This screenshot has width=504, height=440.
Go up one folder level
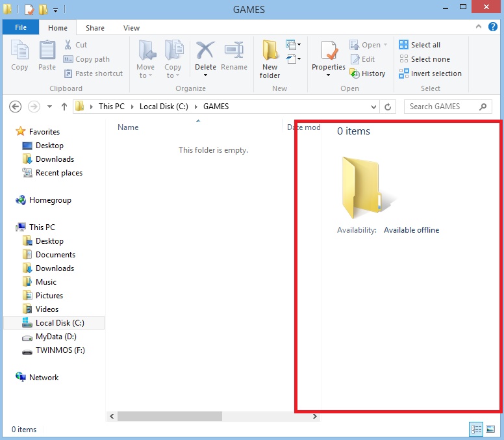[x=64, y=107]
